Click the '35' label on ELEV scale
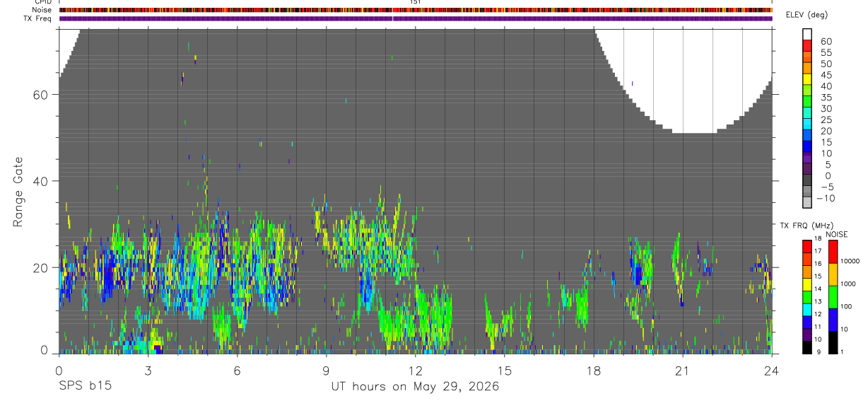The width and height of the screenshot is (868, 401). pyautogui.click(x=826, y=98)
